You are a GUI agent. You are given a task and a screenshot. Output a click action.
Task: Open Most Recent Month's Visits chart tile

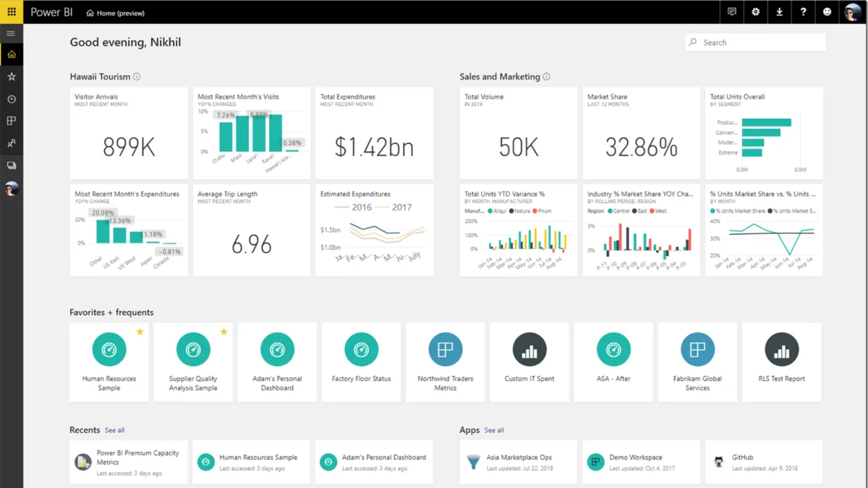tap(251, 133)
